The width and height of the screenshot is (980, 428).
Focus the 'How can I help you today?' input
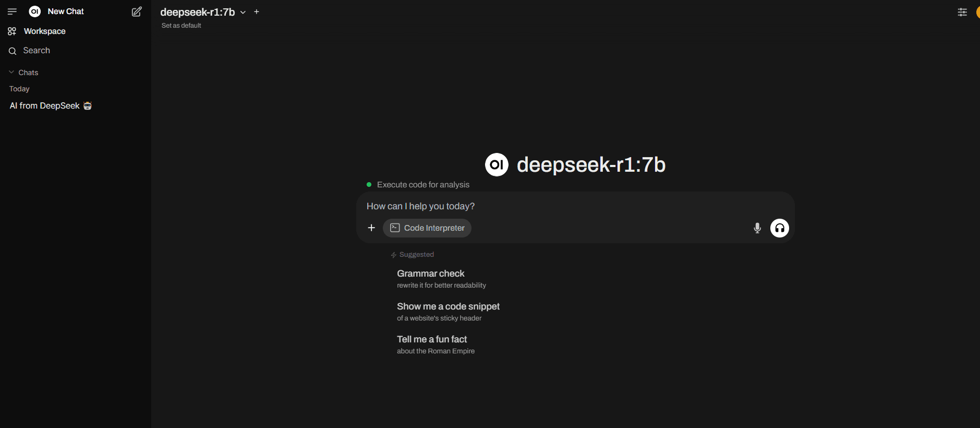[575, 206]
